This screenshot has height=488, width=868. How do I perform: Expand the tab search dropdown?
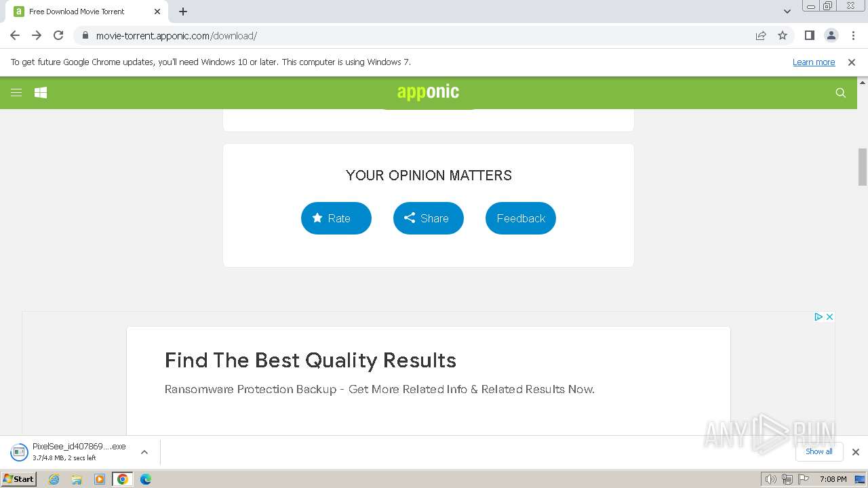coord(787,12)
